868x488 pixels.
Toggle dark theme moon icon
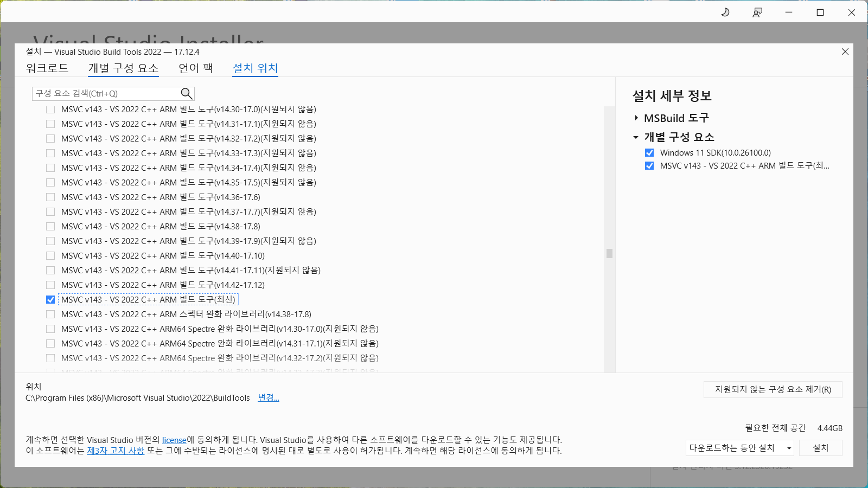(x=725, y=12)
